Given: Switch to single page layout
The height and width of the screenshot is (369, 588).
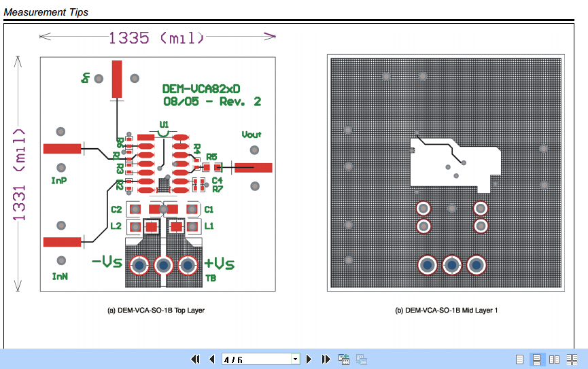Looking at the screenshot, I should coord(519,359).
